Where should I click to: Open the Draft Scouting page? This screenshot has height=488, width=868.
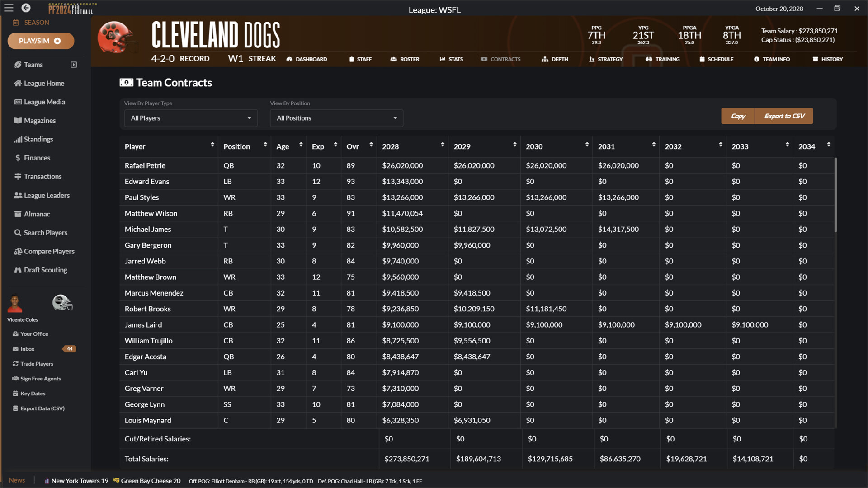coord(45,270)
